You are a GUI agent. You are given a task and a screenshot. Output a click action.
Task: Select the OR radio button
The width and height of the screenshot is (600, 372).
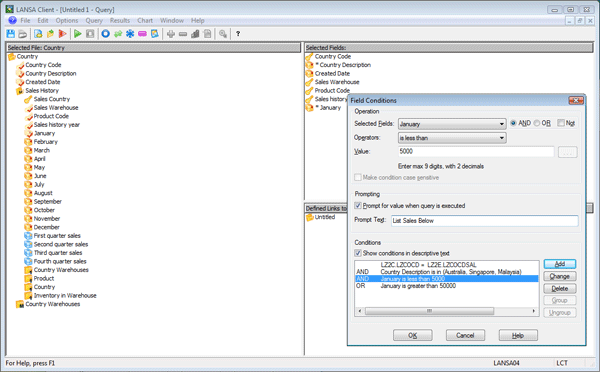[537, 123]
